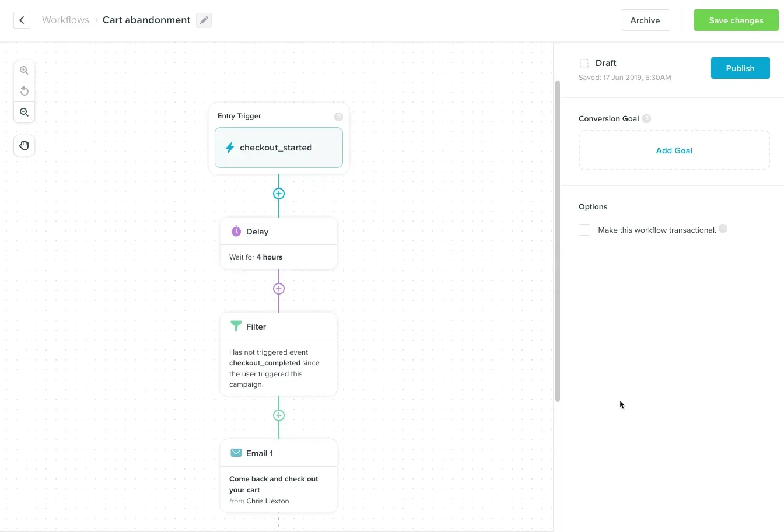Viewport: 784px width, 532px height.
Task: Click the reset view arrow icon
Action: pos(24,91)
